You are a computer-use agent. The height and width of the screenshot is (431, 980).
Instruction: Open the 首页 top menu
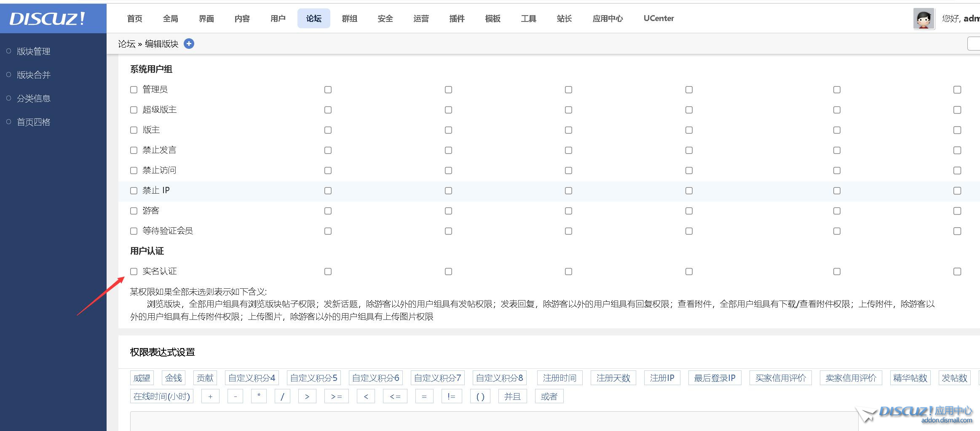coord(135,19)
